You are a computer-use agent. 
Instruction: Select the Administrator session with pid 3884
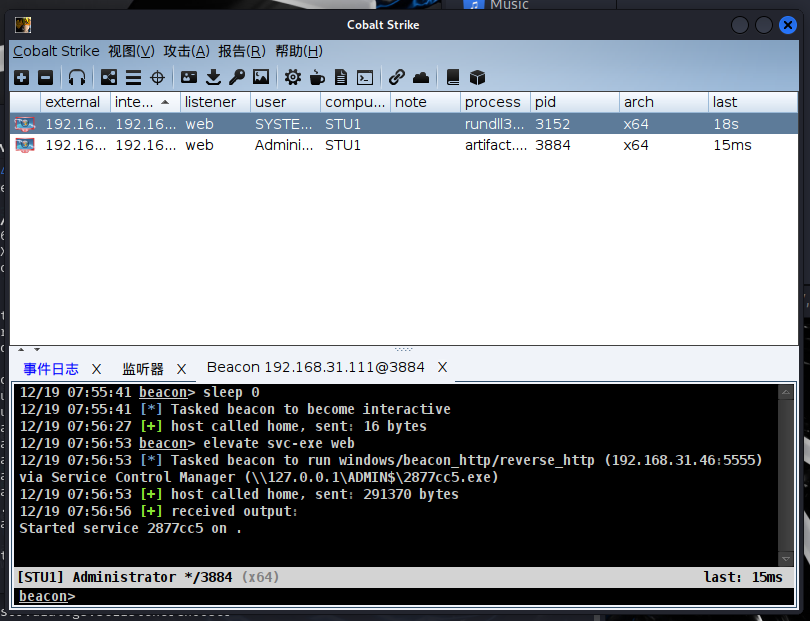tap(404, 145)
